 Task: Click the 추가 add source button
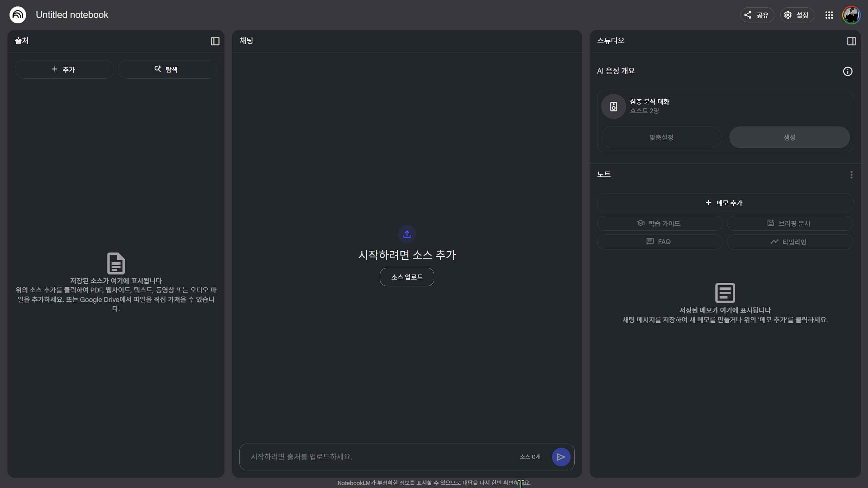[x=64, y=69]
